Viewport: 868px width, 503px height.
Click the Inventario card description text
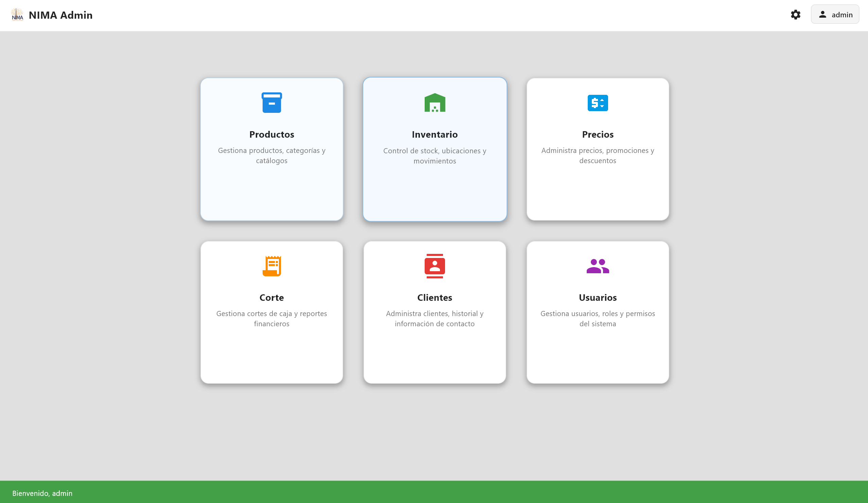point(435,156)
